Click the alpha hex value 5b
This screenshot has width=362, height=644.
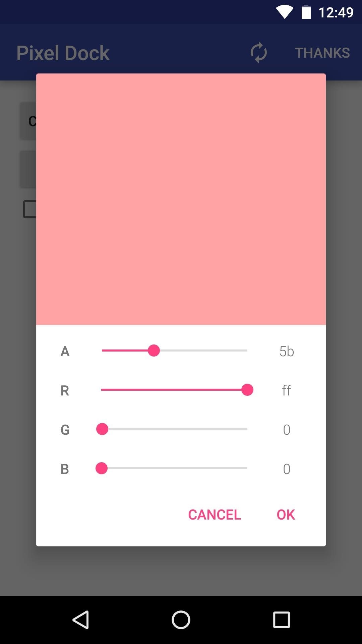(x=287, y=351)
